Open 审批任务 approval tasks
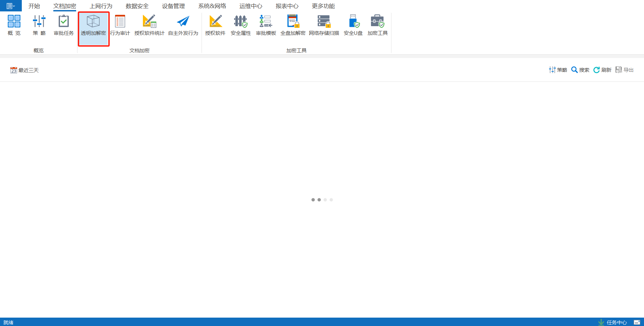This screenshot has width=644, height=326. (x=64, y=25)
